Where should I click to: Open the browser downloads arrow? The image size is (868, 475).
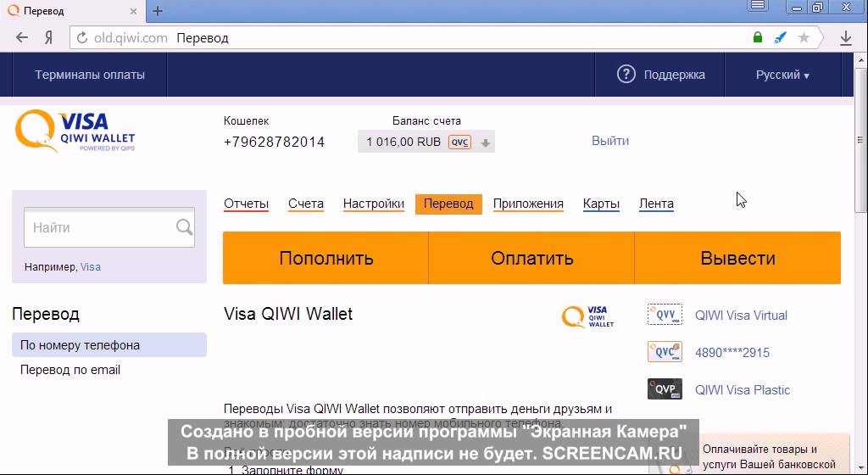[846, 37]
